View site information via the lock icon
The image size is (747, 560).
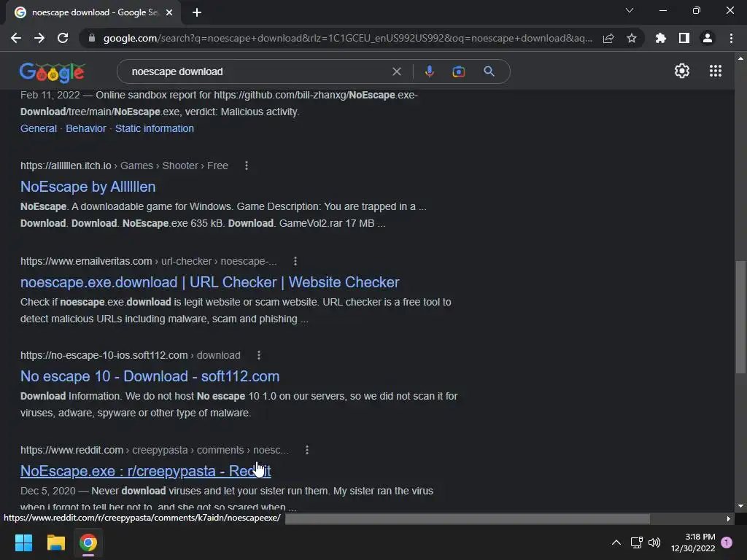pos(92,38)
